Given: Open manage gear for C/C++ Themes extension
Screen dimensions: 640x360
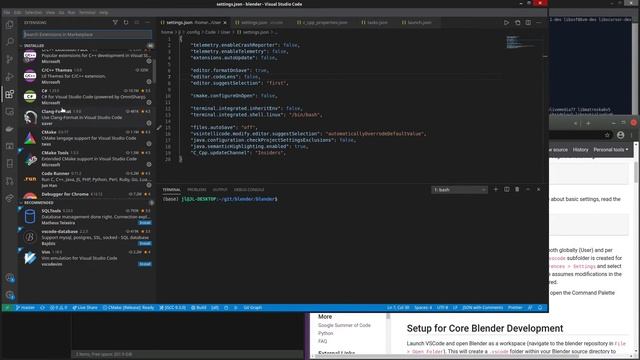Looking at the screenshot, I should pos(149,82).
